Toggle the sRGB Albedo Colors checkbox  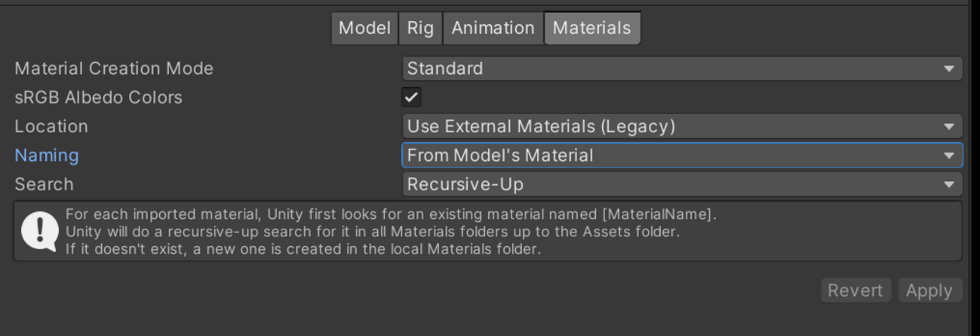coord(411,97)
